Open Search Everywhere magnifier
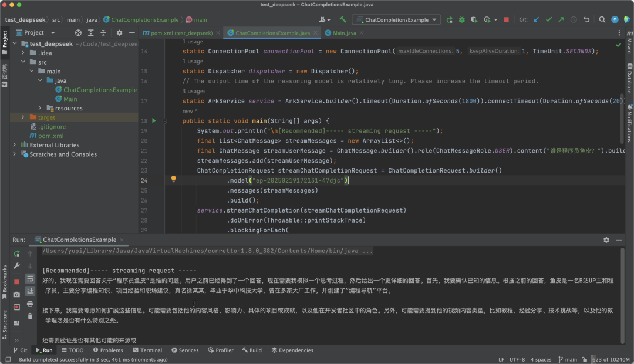Screen dimensions: 634x364 (x=602, y=19)
